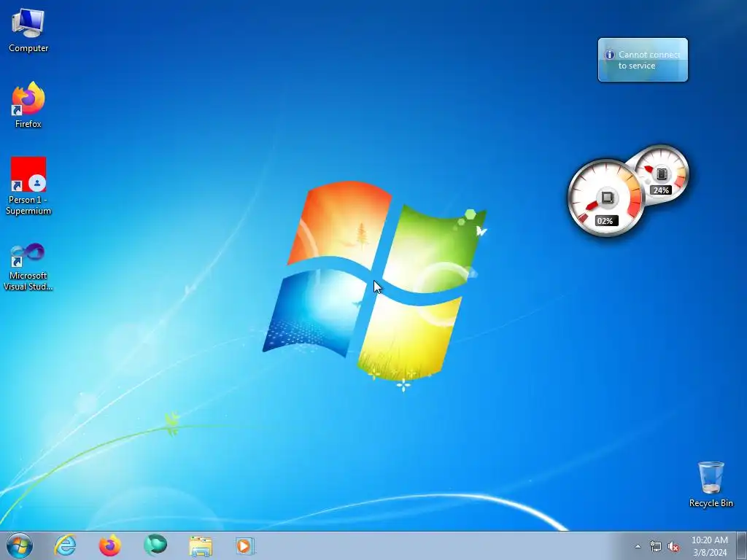Viewport: 747px width, 560px height.
Task: Open the Supermium browser taskbar icon
Action: 155,545
